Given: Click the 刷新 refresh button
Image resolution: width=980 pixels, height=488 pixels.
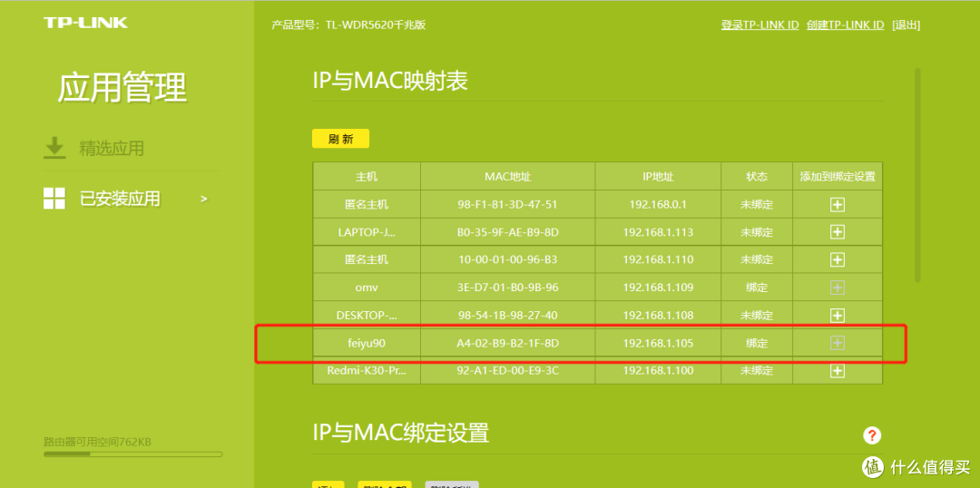Looking at the screenshot, I should pos(340,139).
